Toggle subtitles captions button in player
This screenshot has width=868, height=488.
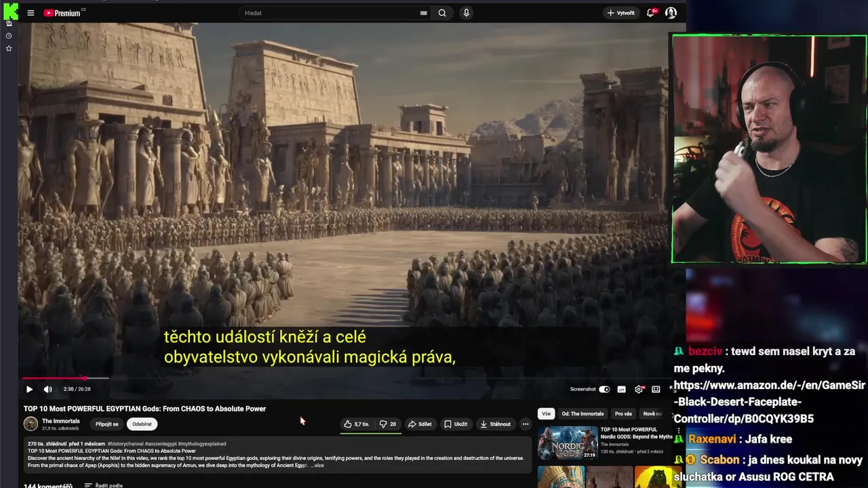[x=621, y=389]
